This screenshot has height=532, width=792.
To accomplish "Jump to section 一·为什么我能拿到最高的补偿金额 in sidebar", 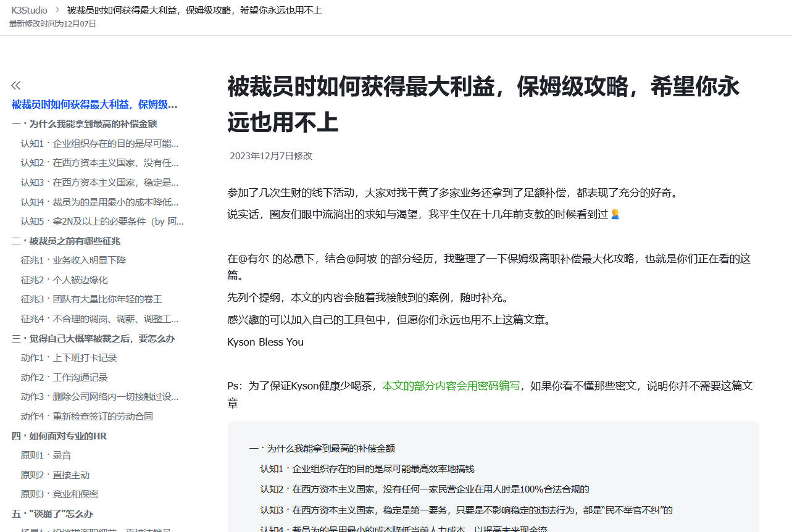I will 84,124.
